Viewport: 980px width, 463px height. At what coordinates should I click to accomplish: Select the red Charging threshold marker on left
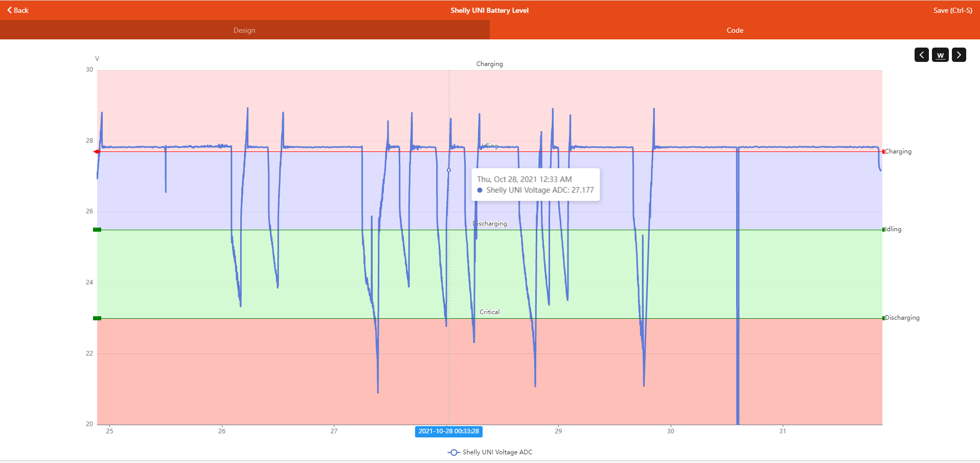click(x=97, y=151)
